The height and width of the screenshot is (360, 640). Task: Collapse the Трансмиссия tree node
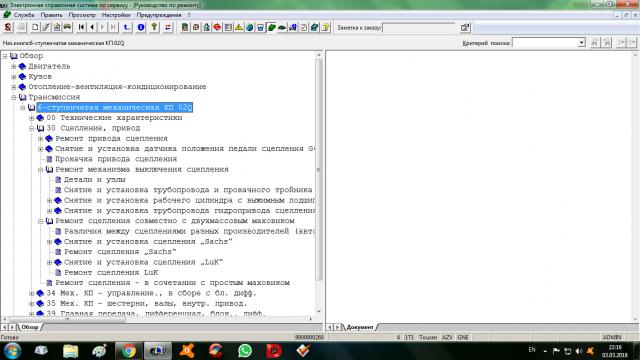14,97
